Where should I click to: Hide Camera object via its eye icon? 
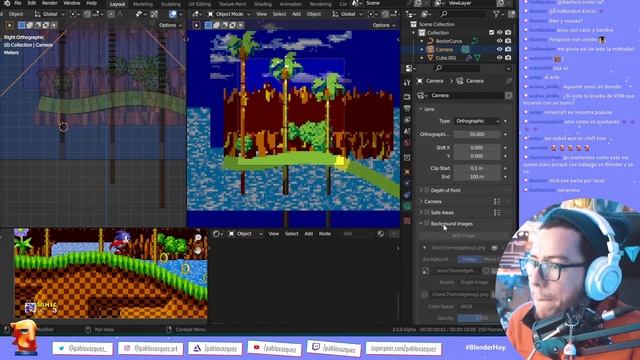(x=500, y=49)
